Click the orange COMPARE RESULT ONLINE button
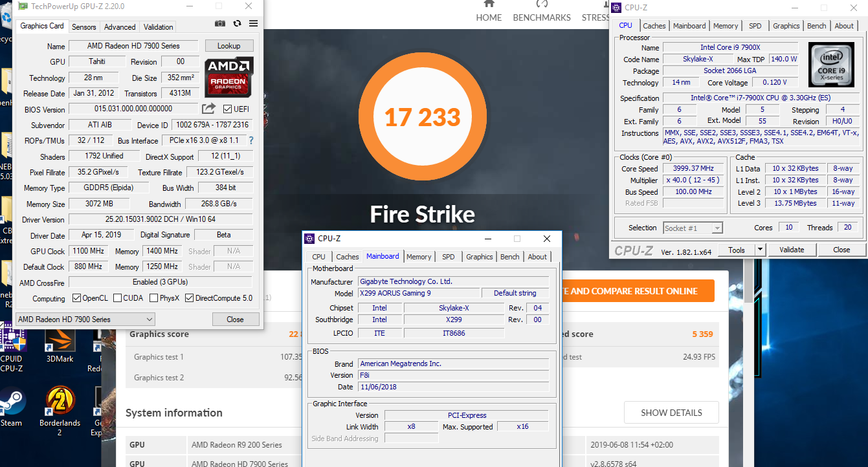 pyautogui.click(x=638, y=291)
